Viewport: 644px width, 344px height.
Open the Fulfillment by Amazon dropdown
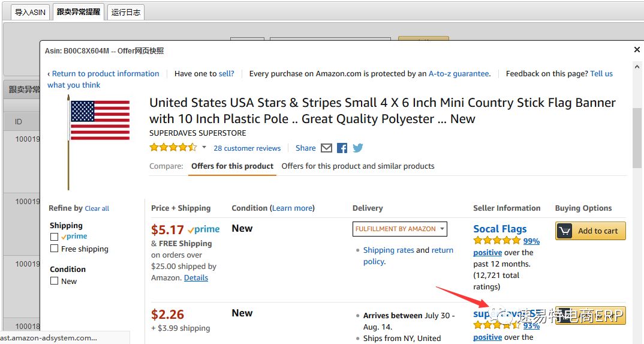(x=400, y=229)
